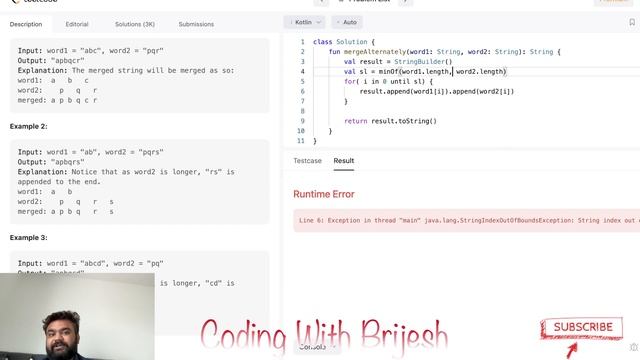Click the 'Example 2:' heading
The width and height of the screenshot is (640, 360).
click(x=29, y=127)
